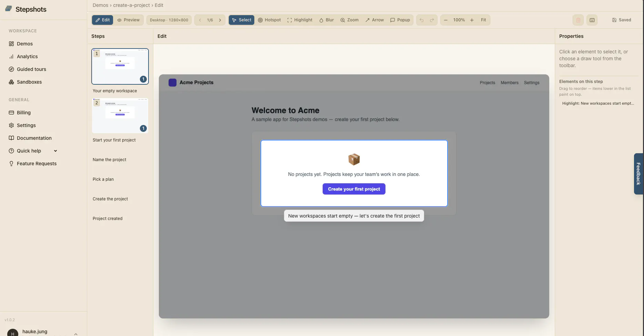Click the Saved status button

pos(622,20)
